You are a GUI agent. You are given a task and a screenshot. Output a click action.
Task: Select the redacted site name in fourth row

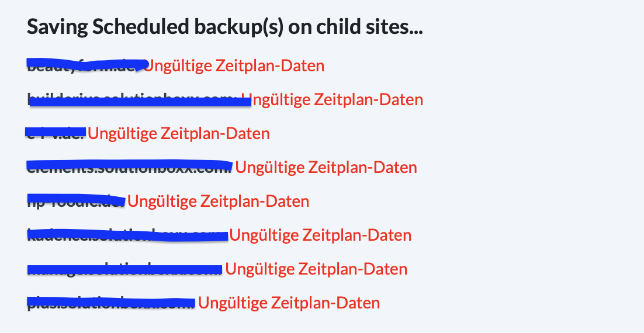pyautogui.click(x=129, y=166)
